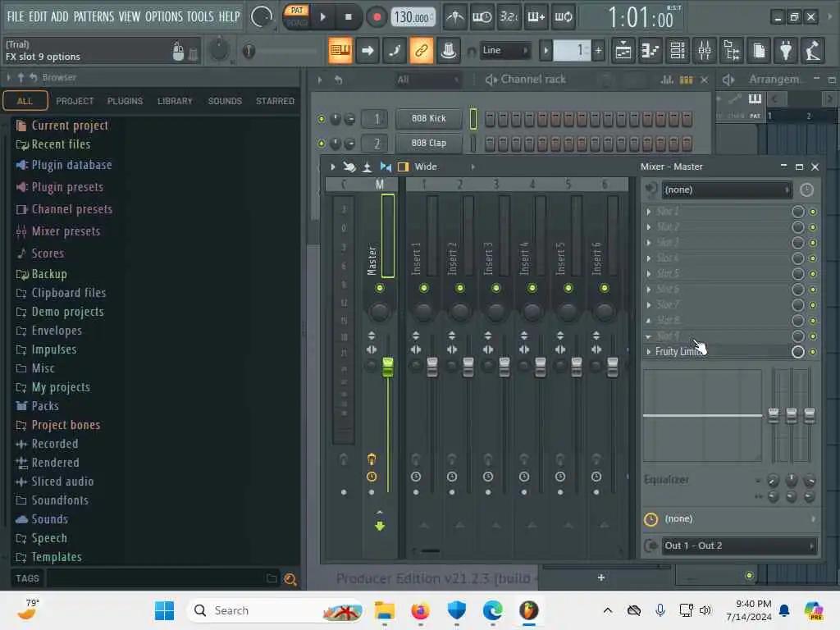Toggle Slot 1 enable LED
This screenshot has width=840, height=630.
click(813, 212)
